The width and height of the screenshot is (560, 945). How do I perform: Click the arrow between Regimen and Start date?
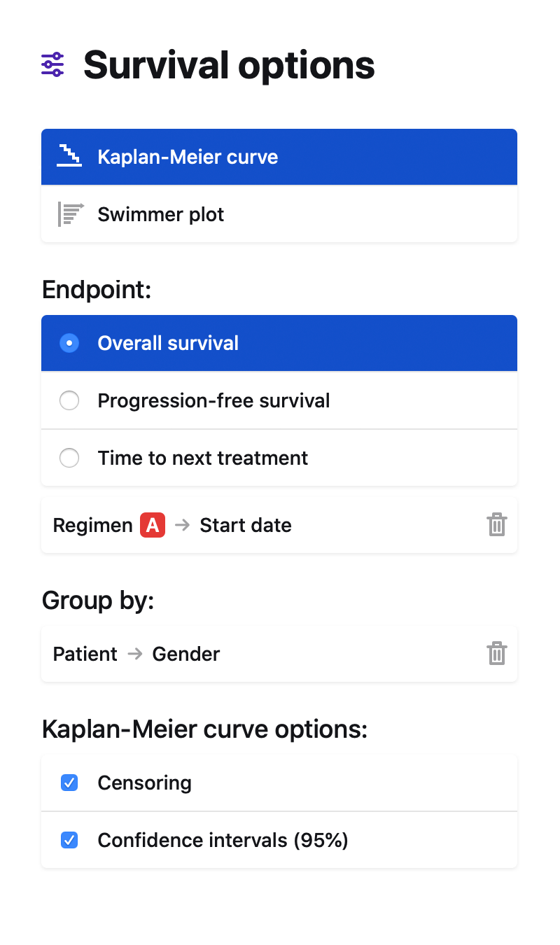coord(183,525)
